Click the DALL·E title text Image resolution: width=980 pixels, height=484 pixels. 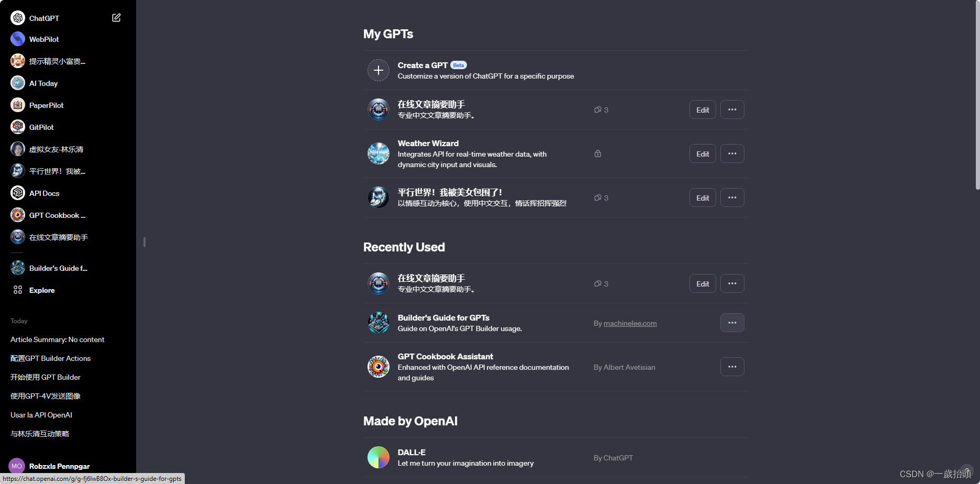coord(411,452)
